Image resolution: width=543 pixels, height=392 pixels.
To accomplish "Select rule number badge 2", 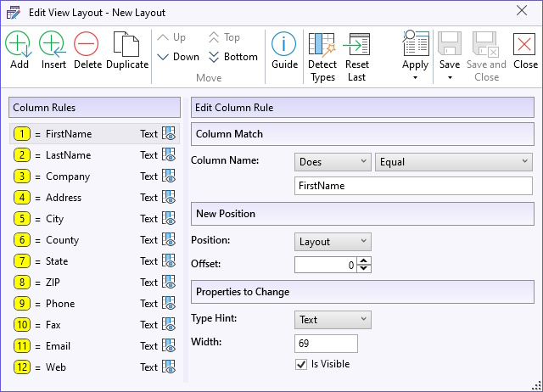I will click(x=22, y=154).
